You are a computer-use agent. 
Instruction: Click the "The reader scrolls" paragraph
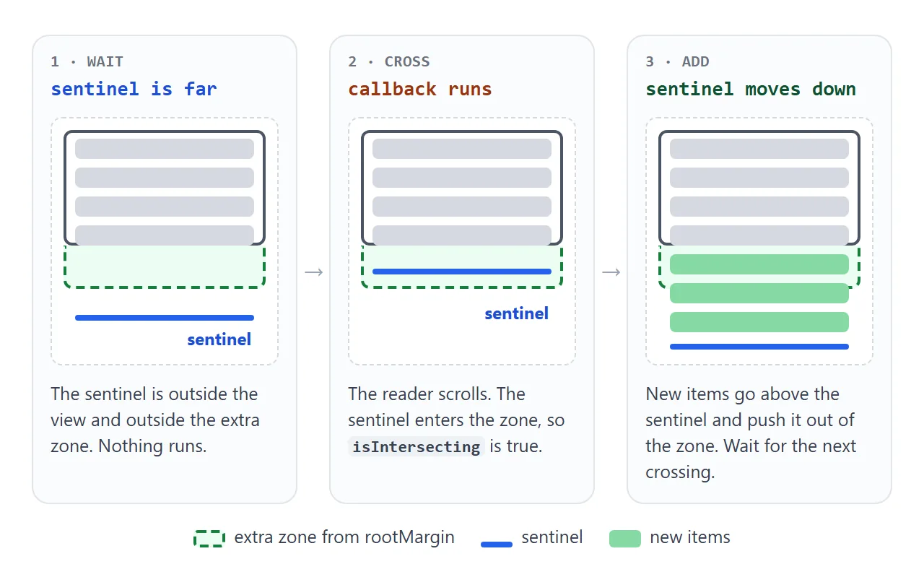456,420
